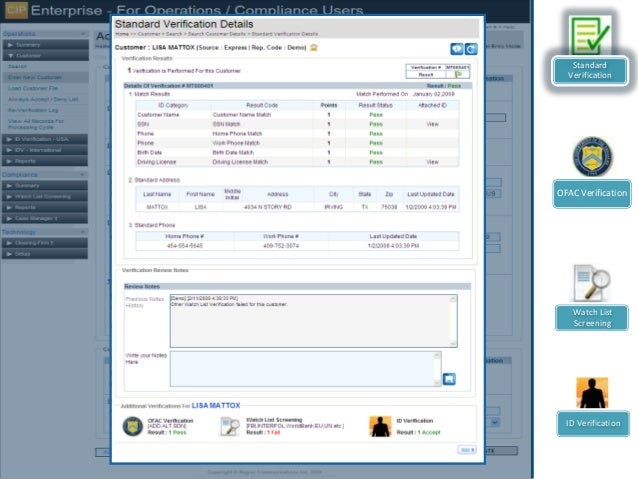Open View All Records For Processing Cycle
Viewport: 638px width, 479px height.
point(36,124)
